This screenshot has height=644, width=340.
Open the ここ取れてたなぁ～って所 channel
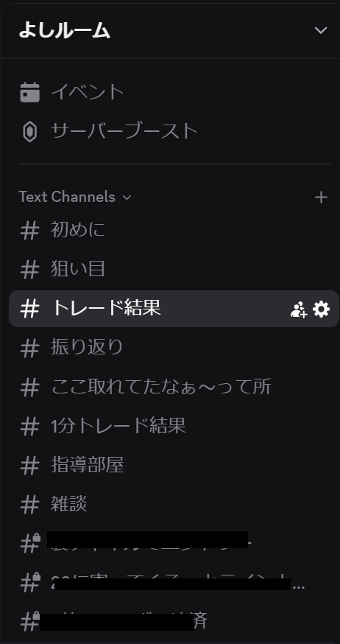point(174,387)
